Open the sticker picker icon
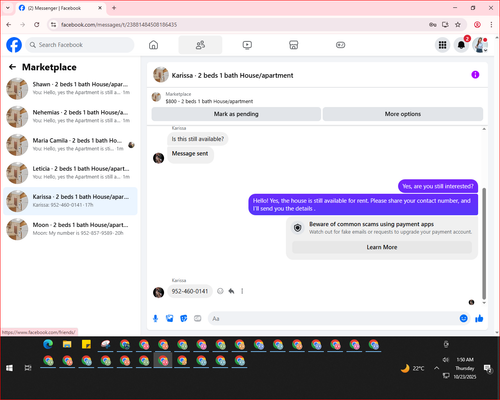Screen dimensions: 500x400 [x=184, y=319]
